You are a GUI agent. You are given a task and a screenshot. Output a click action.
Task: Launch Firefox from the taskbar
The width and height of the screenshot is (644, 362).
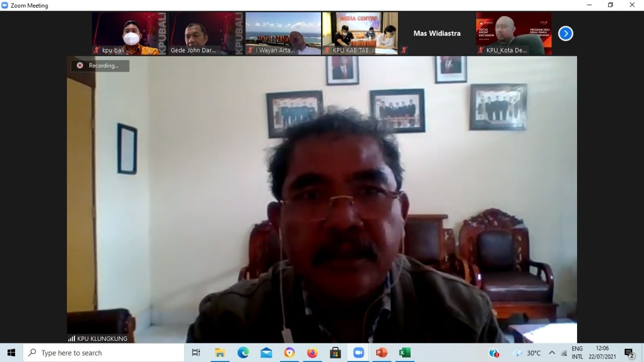(x=312, y=353)
